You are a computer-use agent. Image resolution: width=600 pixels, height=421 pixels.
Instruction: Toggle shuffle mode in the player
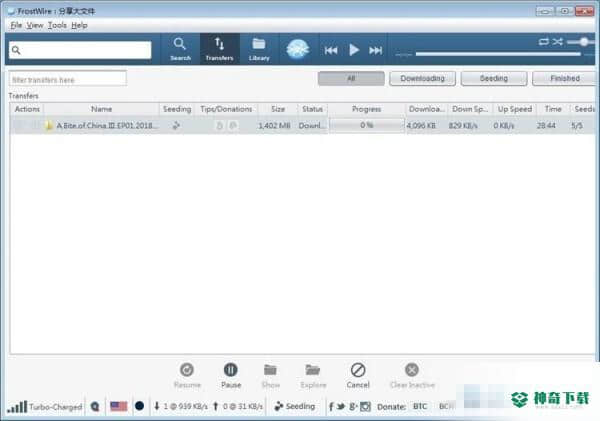click(x=558, y=42)
